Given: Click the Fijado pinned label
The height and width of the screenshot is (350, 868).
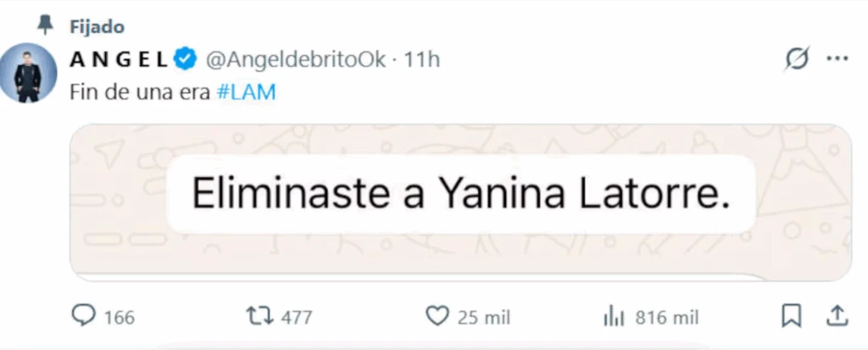Looking at the screenshot, I should 97,26.
